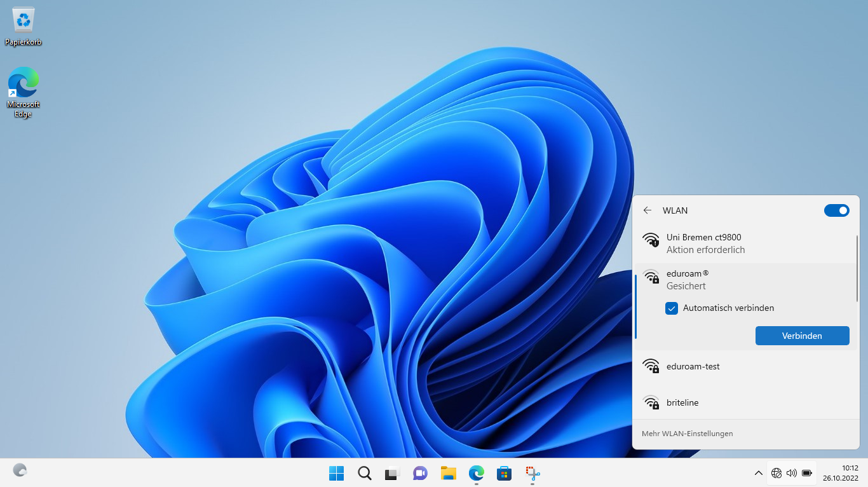
Task: Go back from the WLAN panel
Action: click(x=648, y=210)
